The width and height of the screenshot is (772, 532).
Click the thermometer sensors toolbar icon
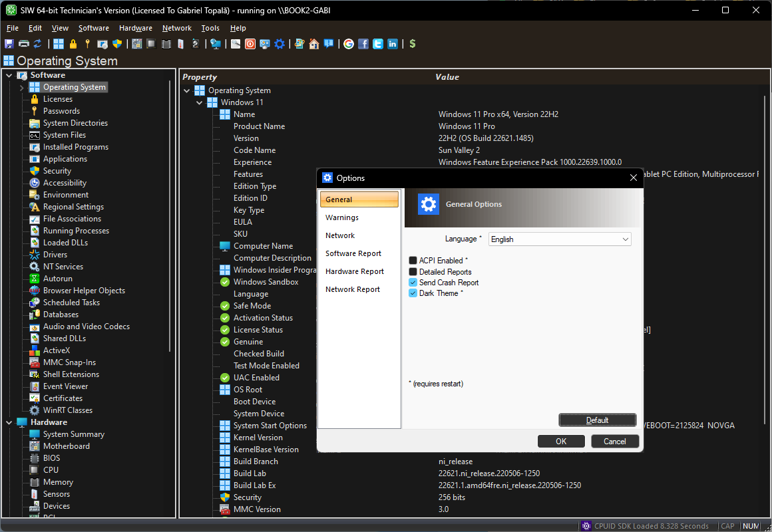click(x=181, y=44)
